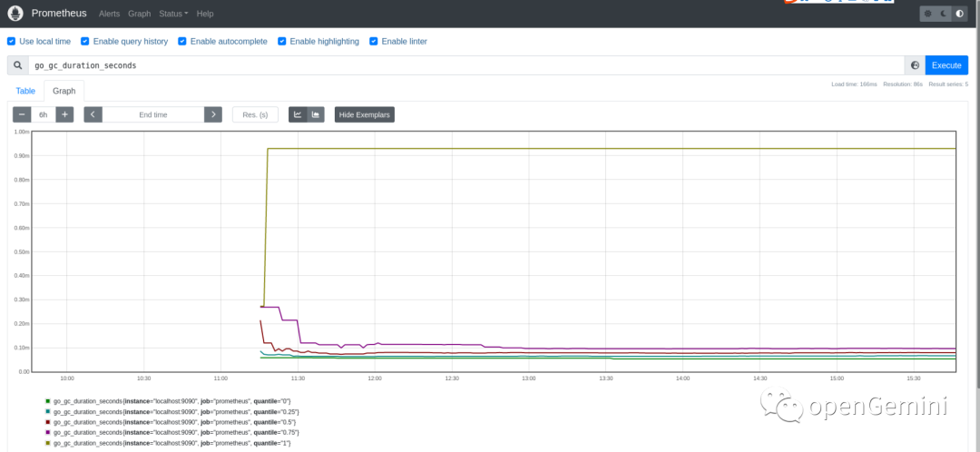The height and width of the screenshot is (452, 980).
Task: Toggle Enable linter checkbox
Action: click(374, 41)
